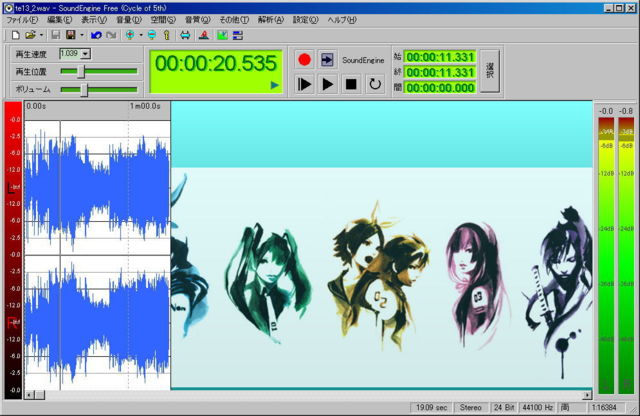Open a file with the folder icon
This screenshot has height=416, width=640.
[x=30, y=35]
